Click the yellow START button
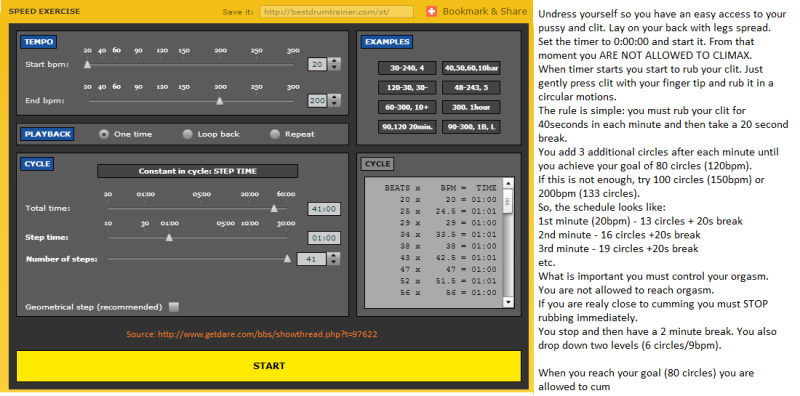The height and width of the screenshot is (396, 800). tap(269, 365)
